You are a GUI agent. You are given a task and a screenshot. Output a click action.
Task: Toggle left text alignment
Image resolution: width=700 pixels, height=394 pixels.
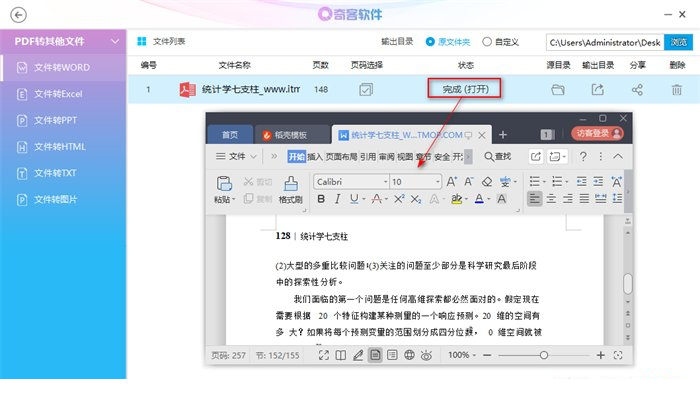534,199
